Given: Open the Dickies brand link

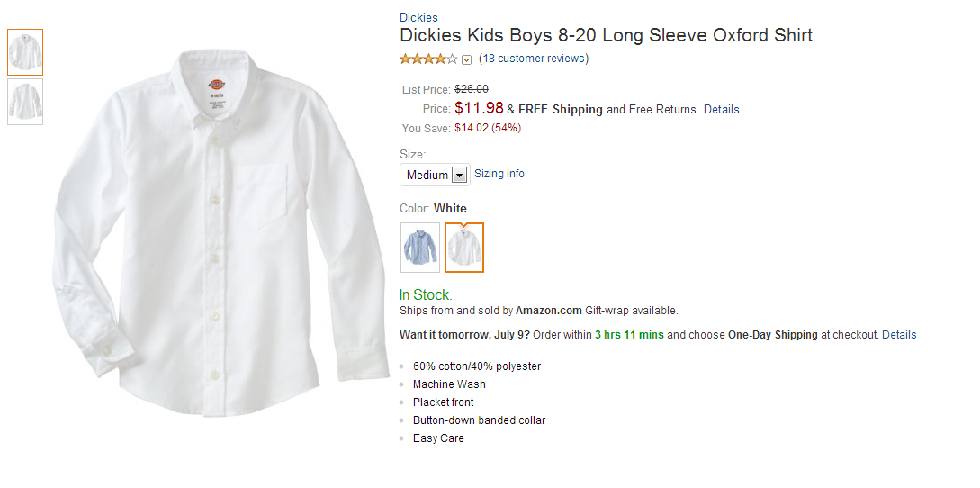Looking at the screenshot, I should click(x=418, y=17).
